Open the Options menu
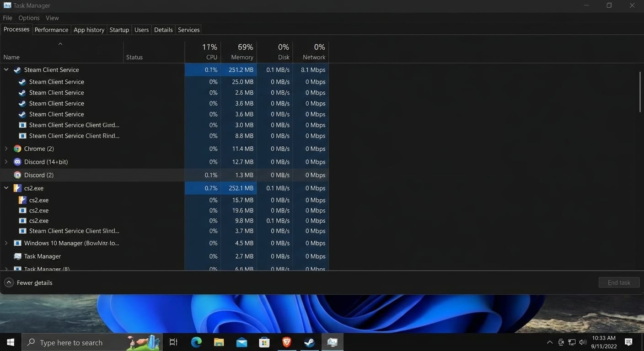 click(29, 18)
